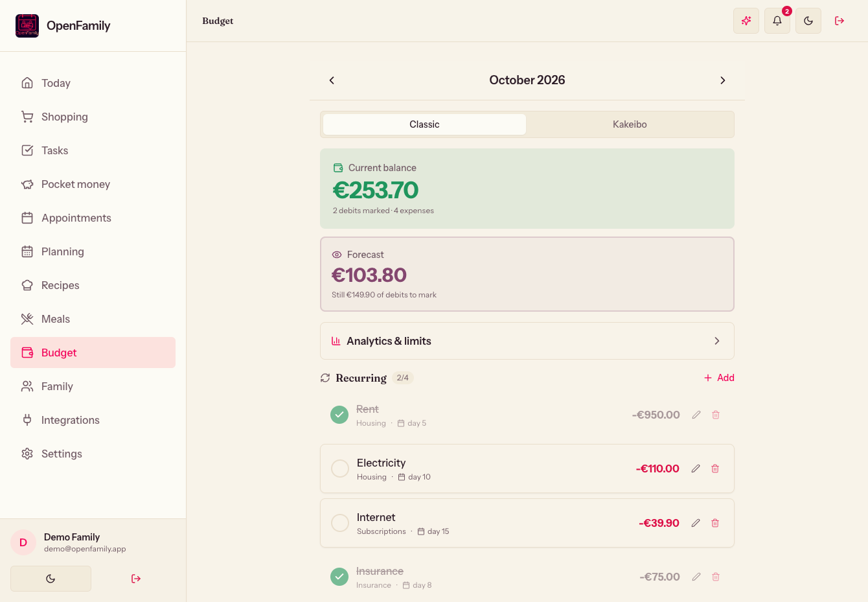Click the Forecast €103.80 card
Image resolution: width=868 pixels, height=602 pixels.
tap(527, 274)
